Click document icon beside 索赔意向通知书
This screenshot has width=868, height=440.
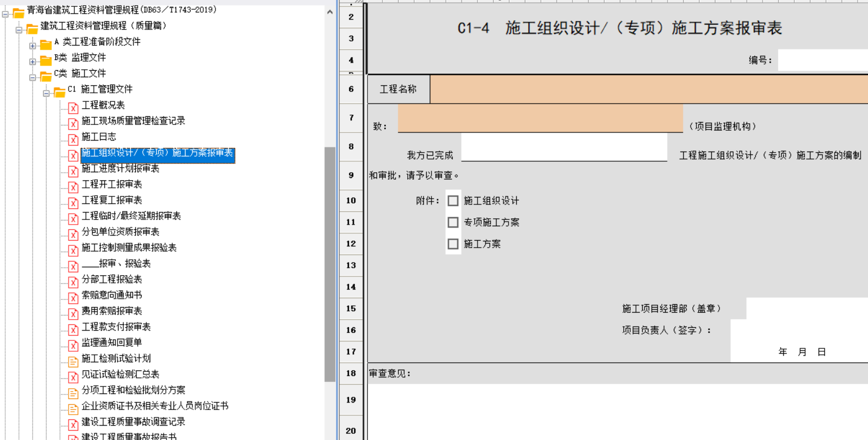(73, 297)
